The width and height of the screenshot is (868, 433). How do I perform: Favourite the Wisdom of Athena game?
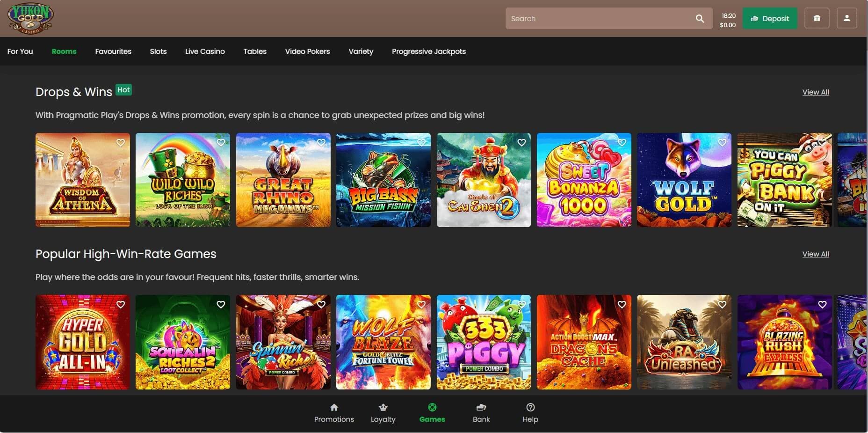point(121,143)
